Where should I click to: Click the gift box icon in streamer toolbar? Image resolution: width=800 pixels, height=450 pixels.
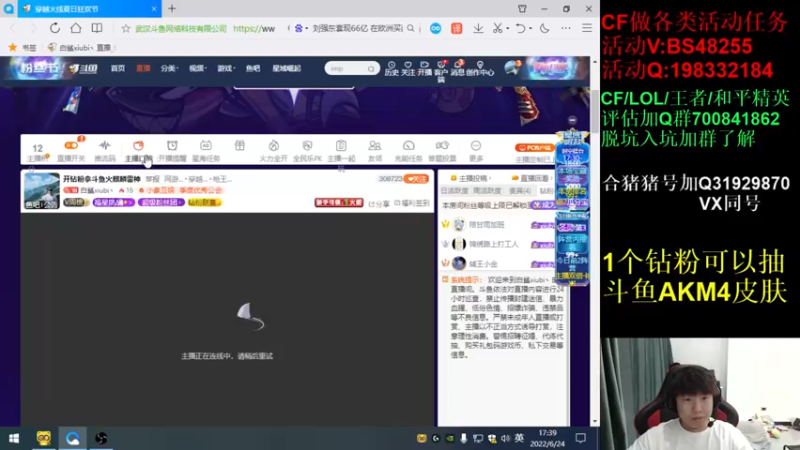click(240, 146)
